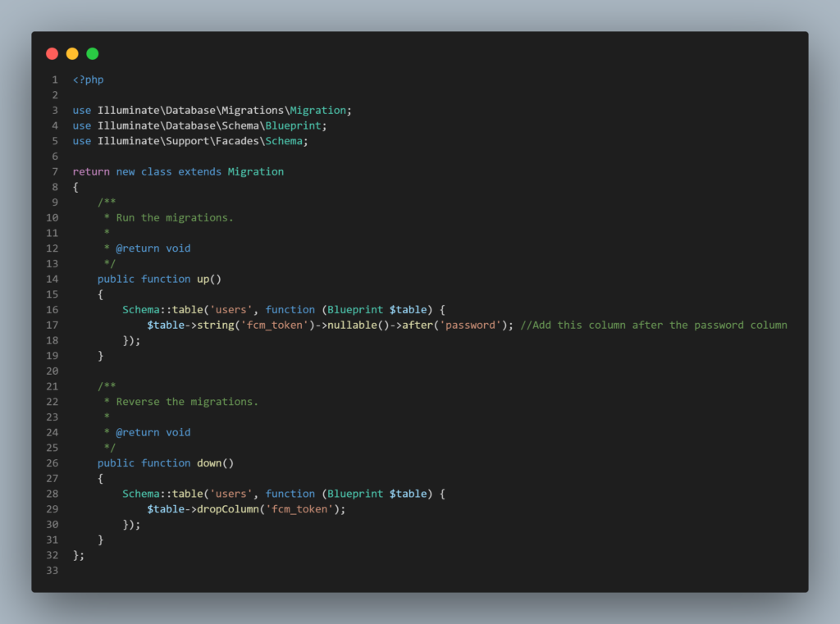Screen dimensions: 840x624
Task: Click the nullable() method call
Action: pyautogui.click(x=356, y=325)
